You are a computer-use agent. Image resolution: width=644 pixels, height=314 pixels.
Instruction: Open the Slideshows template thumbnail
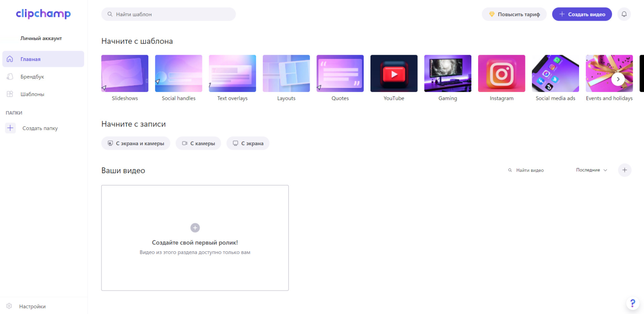(125, 74)
